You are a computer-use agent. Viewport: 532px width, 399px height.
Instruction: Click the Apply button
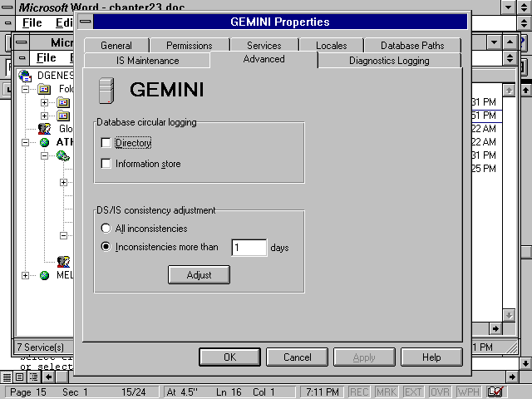(364, 357)
